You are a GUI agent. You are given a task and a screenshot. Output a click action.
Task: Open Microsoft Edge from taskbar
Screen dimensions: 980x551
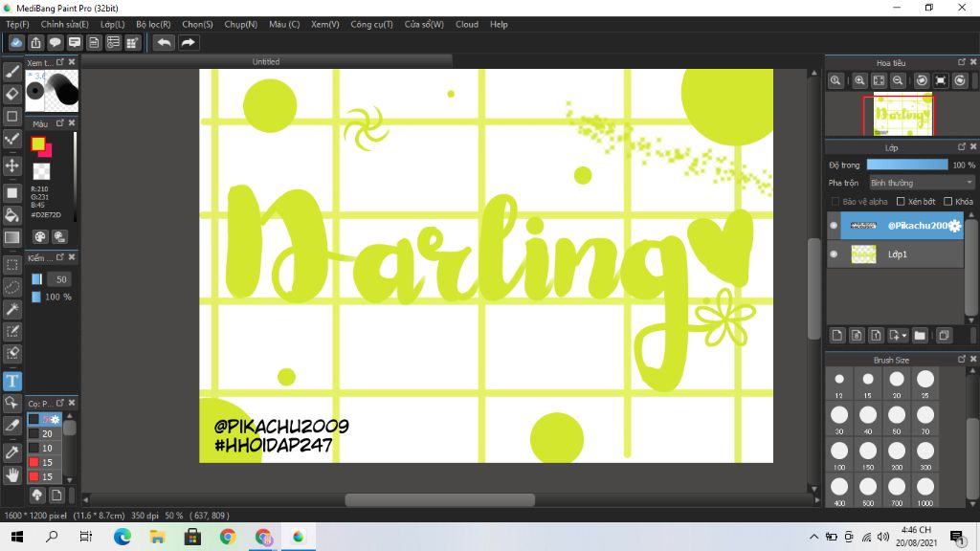point(122,537)
